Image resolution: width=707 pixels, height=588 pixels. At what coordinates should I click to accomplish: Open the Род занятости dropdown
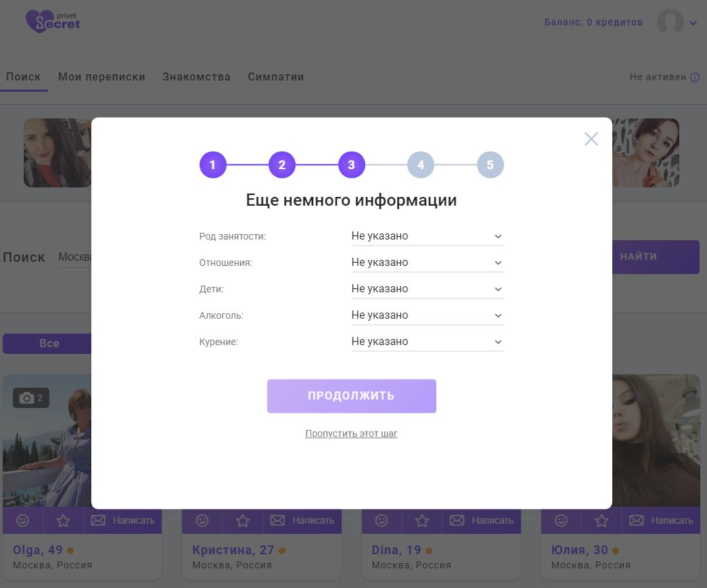click(x=428, y=236)
